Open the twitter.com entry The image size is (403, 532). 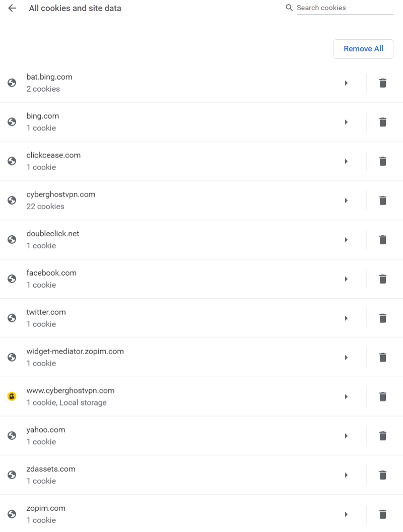pos(183,318)
